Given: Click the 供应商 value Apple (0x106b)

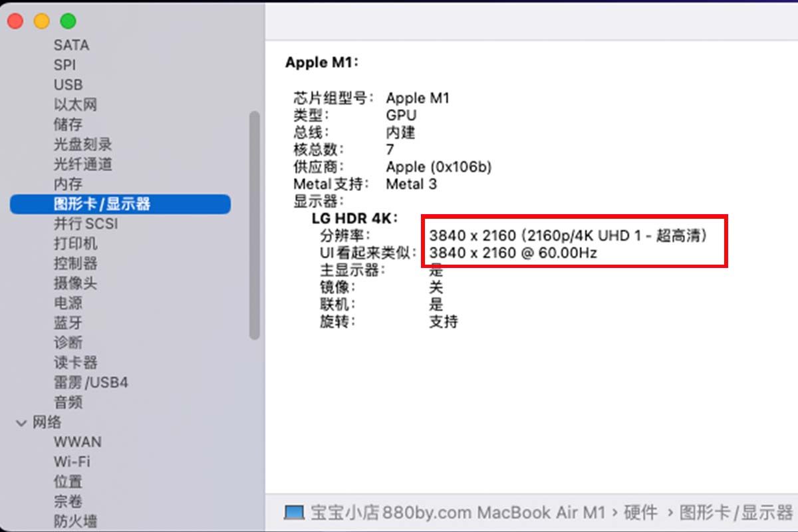Looking at the screenshot, I should click(439, 167).
